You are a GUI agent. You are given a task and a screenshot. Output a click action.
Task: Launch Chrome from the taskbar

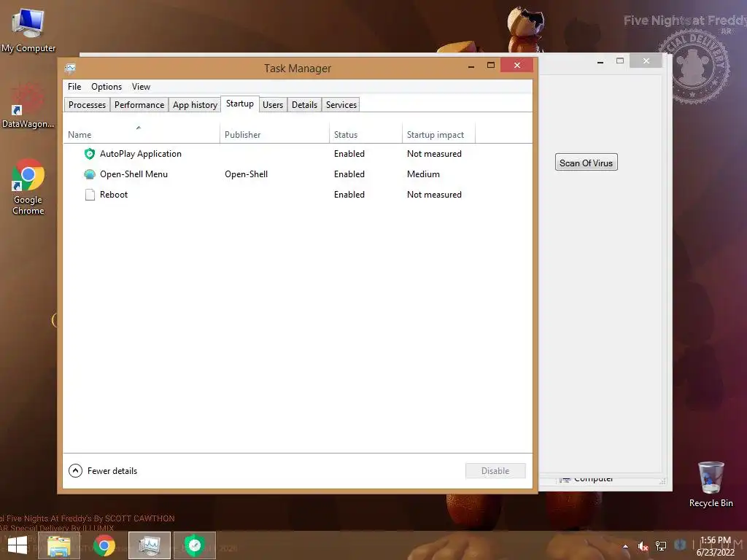click(104, 545)
